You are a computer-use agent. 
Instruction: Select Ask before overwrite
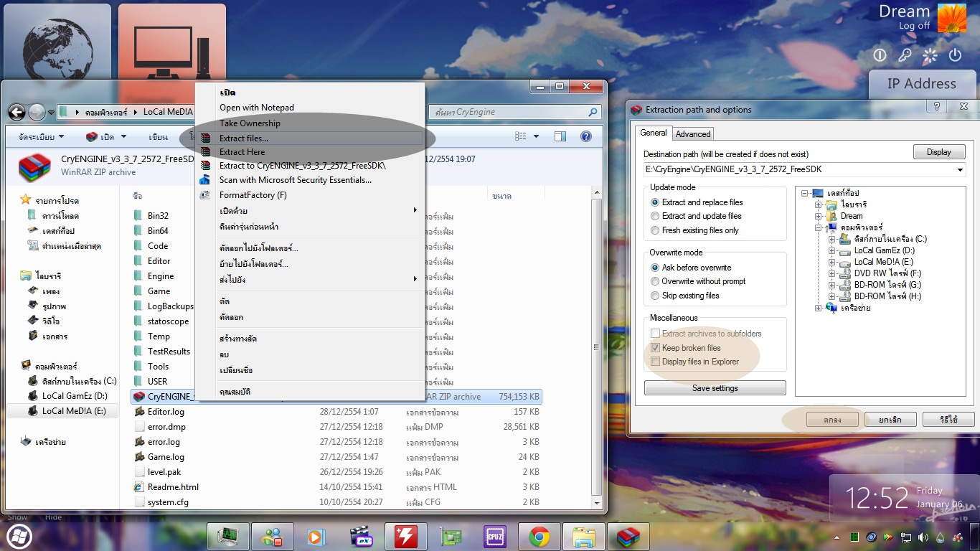(690, 268)
